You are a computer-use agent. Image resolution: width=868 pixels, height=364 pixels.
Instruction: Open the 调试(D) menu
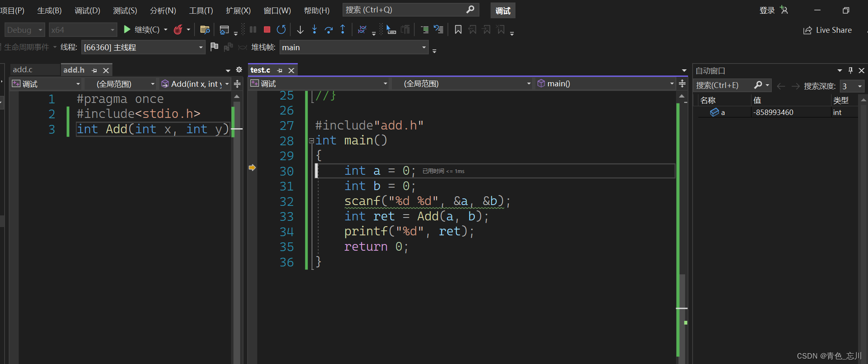pyautogui.click(x=87, y=10)
